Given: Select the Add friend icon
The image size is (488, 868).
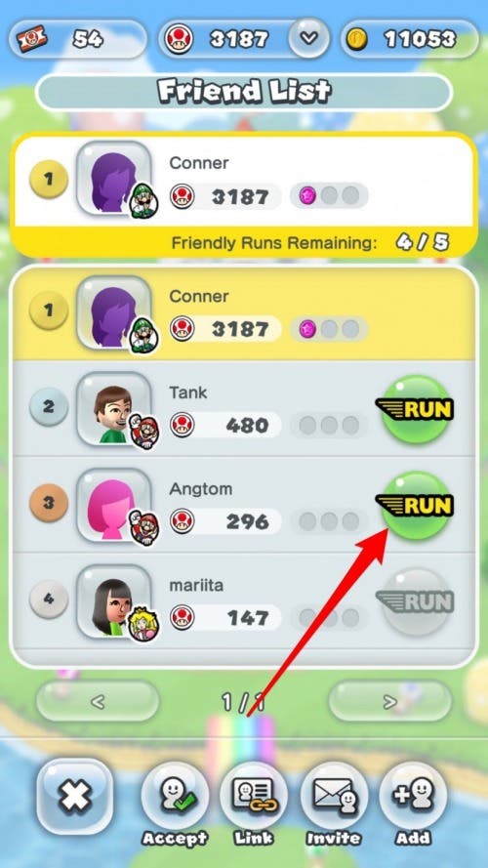Looking at the screenshot, I should coord(413,796).
